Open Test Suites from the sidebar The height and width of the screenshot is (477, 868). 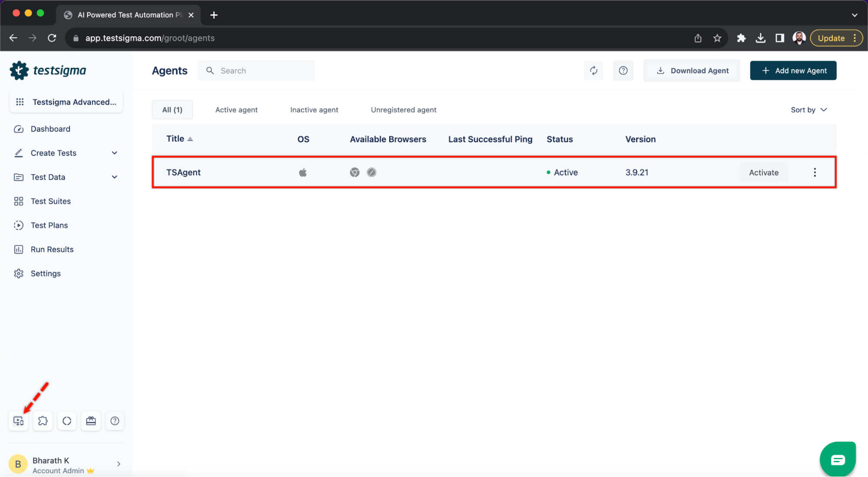click(50, 201)
